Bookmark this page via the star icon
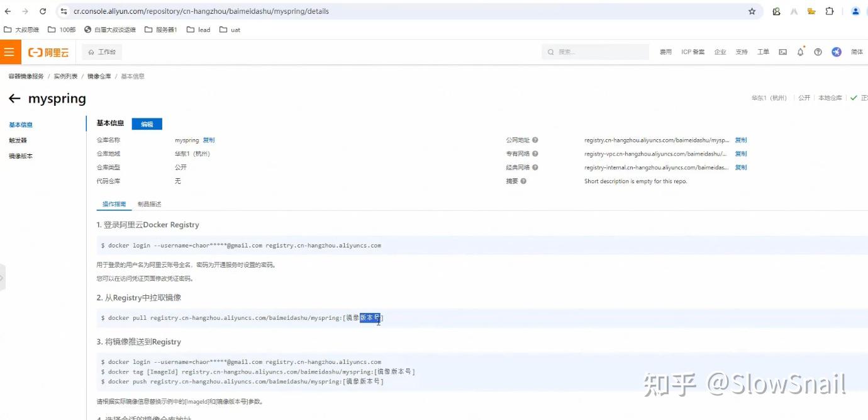The width and height of the screenshot is (868, 420). click(752, 11)
